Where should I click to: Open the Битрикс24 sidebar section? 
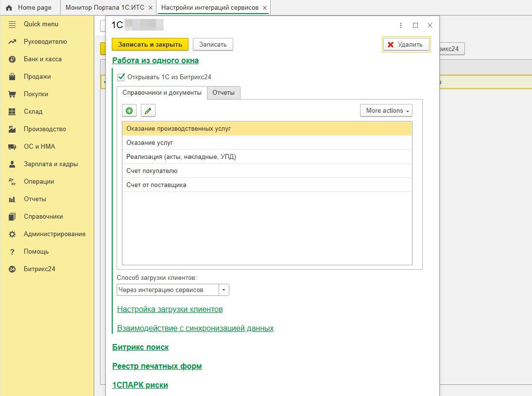(x=39, y=269)
